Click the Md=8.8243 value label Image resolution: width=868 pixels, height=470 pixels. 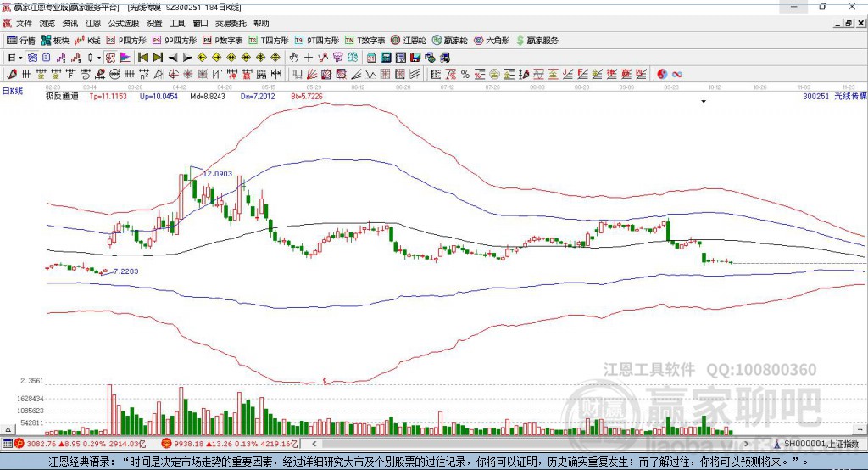point(208,96)
